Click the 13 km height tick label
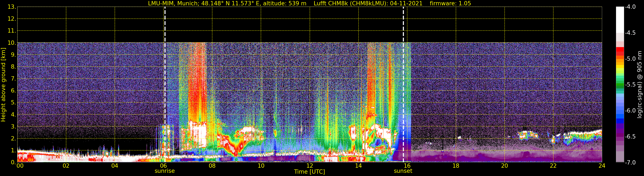 pos(12,7)
